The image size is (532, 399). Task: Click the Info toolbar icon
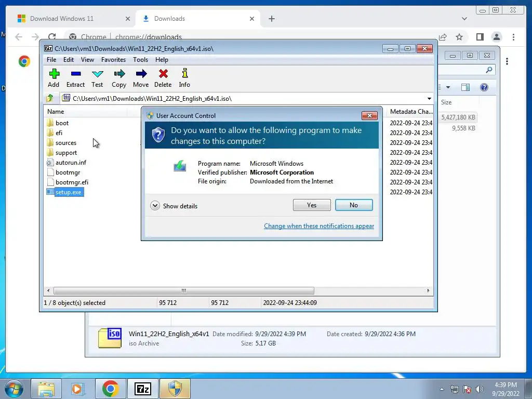184,78
